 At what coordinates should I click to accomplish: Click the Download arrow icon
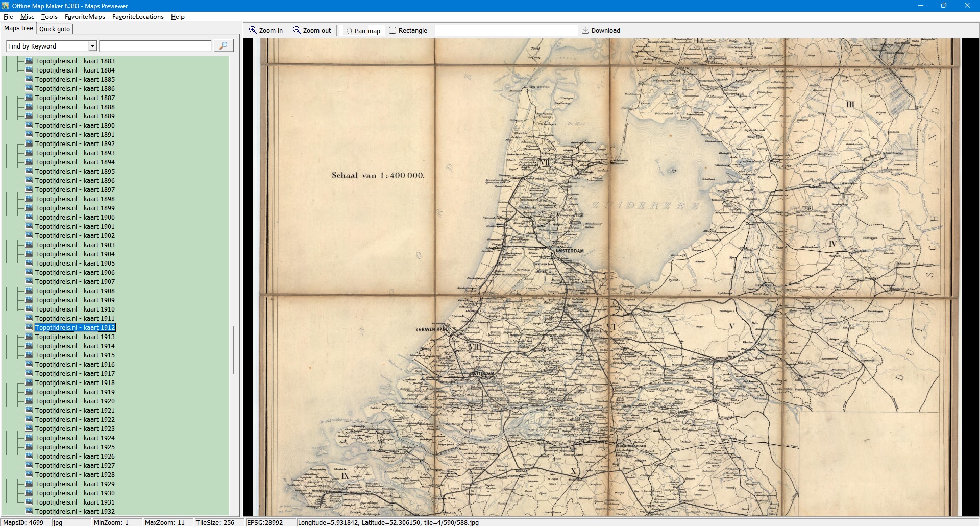pyautogui.click(x=585, y=30)
